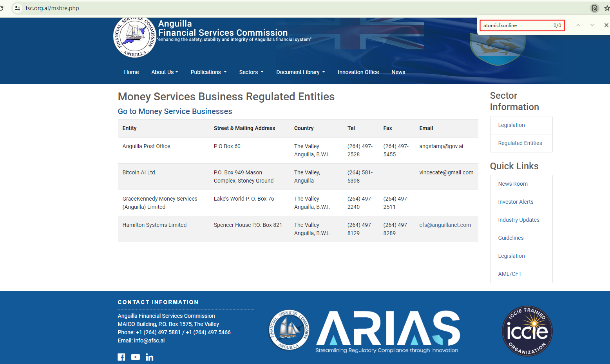The image size is (610, 364).
Task: Expand the Document Library dropdown menu
Action: (301, 72)
